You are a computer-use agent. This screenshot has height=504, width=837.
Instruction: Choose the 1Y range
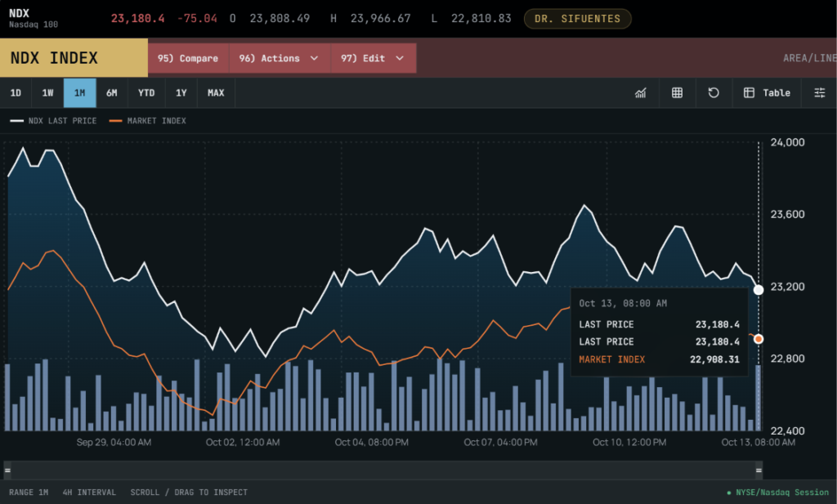tap(181, 93)
